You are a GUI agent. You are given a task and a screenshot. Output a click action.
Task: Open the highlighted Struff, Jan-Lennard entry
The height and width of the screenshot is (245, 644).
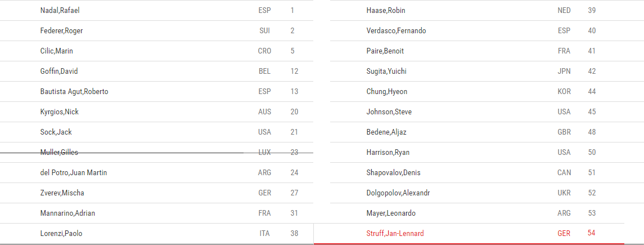(x=469, y=234)
